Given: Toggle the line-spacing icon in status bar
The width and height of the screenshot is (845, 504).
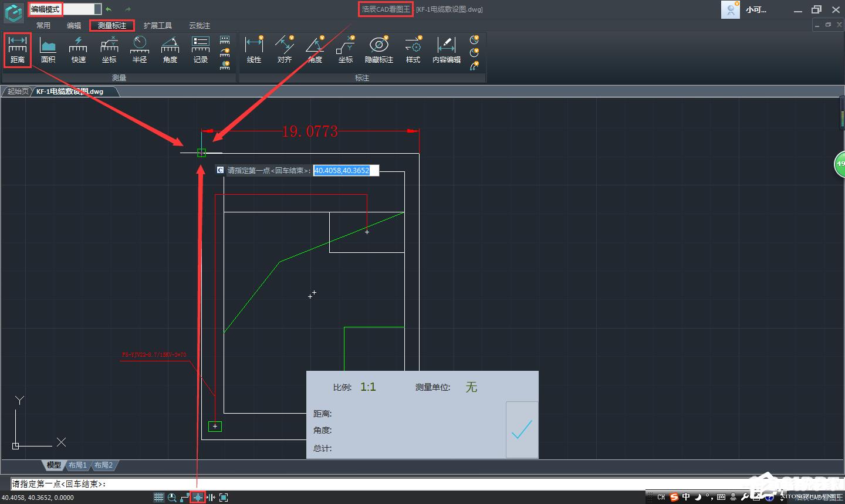Looking at the screenshot, I should (x=211, y=498).
